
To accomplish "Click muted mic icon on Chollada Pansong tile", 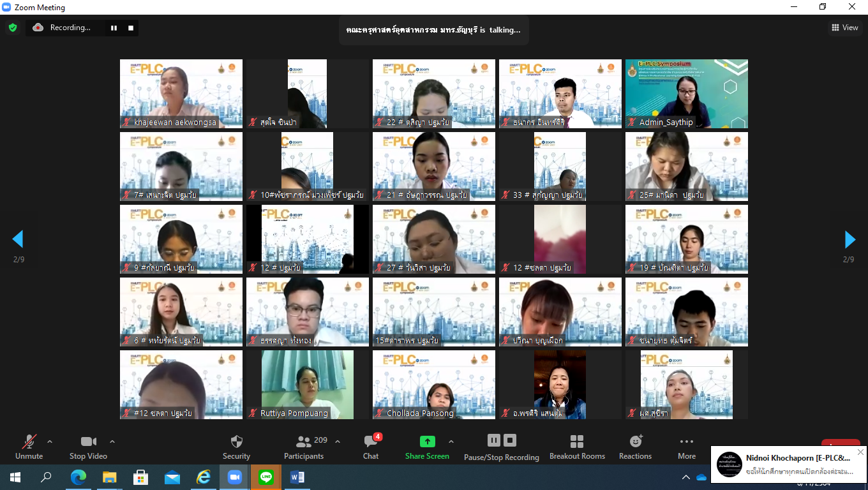I will click(x=380, y=413).
